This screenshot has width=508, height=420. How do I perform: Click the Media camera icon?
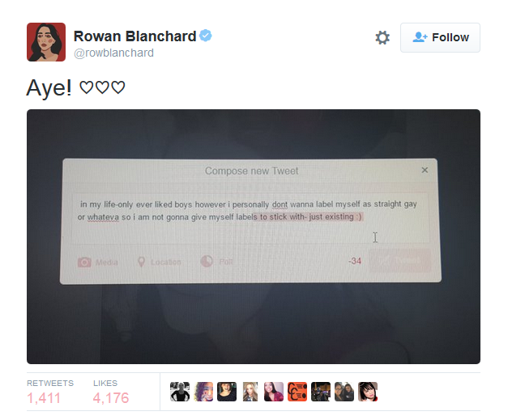point(84,261)
